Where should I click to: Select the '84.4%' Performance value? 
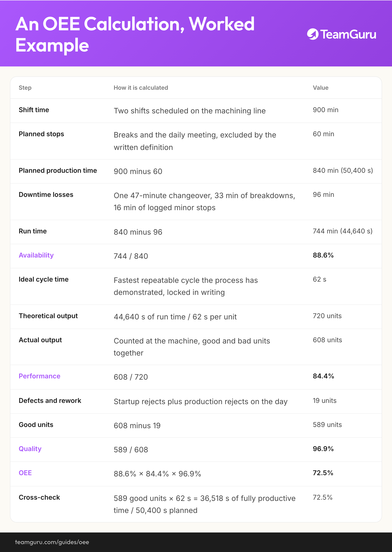[323, 376]
